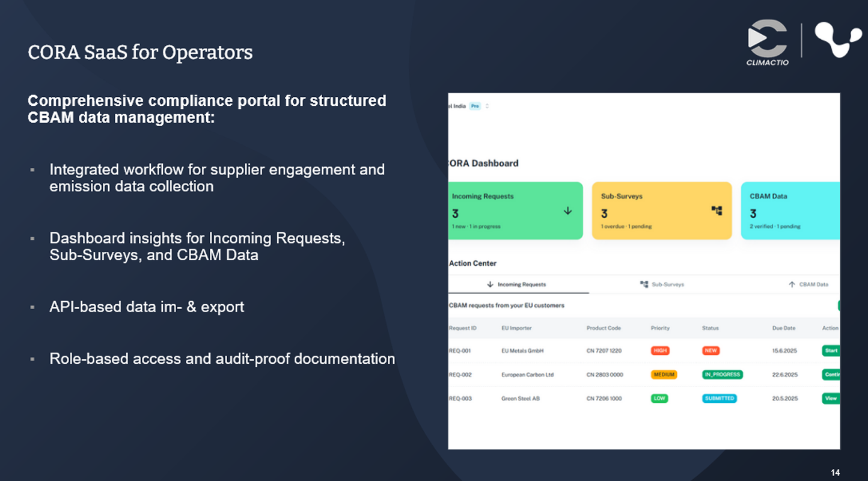868x481 pixels.
Task: Click the Continue button for REQ-002
Action: pyautogui.click(x=831, y=375)
